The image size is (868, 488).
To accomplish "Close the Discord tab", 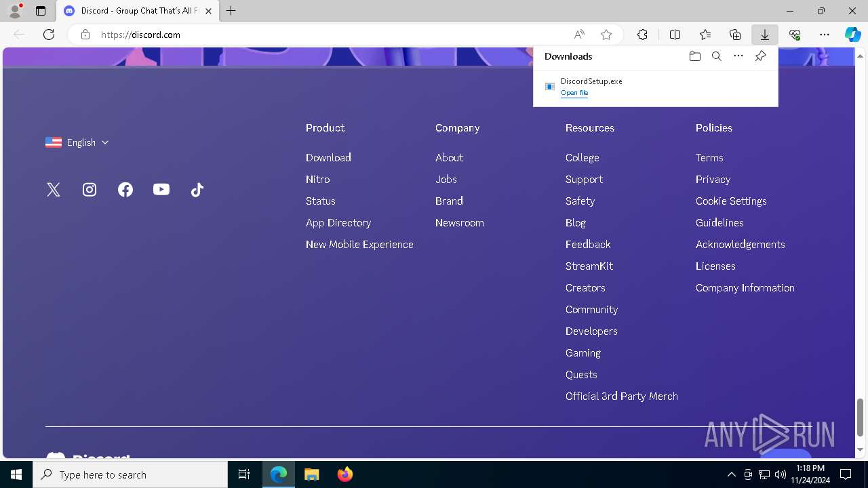I will click(208, 11).
